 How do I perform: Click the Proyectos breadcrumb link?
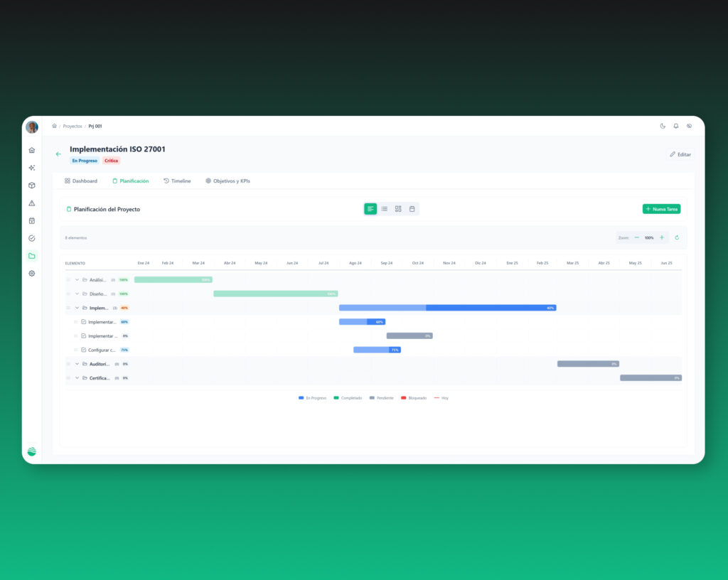tap(73, 127)
